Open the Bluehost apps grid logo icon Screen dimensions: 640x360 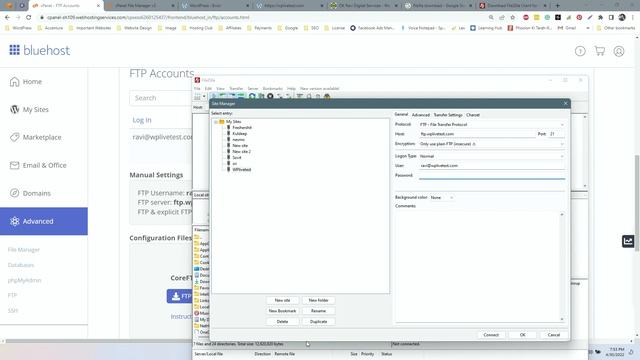tap(15, 50)
